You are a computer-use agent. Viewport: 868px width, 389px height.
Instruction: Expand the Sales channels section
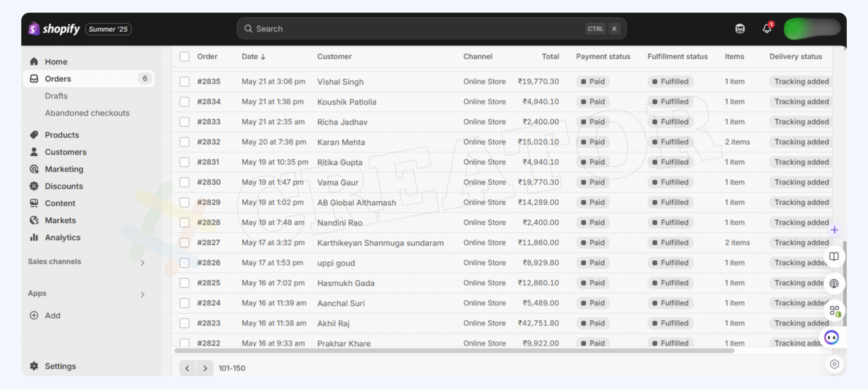pos(142,262)
